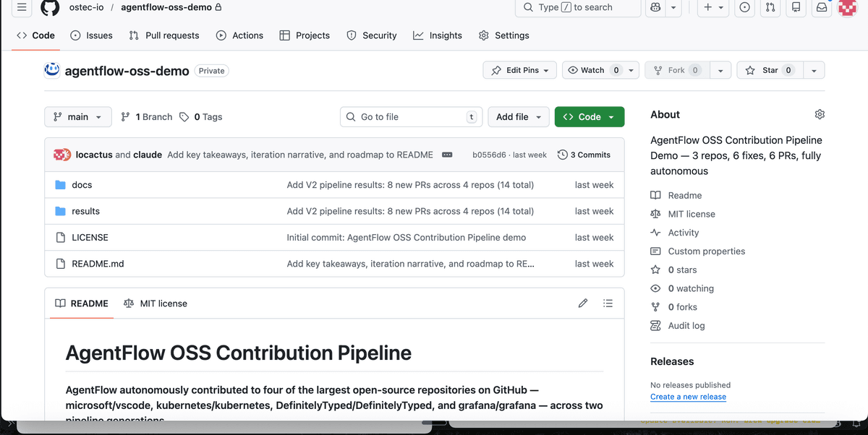The height and width of the screenshot is (435, 868).
Task: Open the Copilot icon in the header
Action: pyautogui.click(x=655, y=7)
